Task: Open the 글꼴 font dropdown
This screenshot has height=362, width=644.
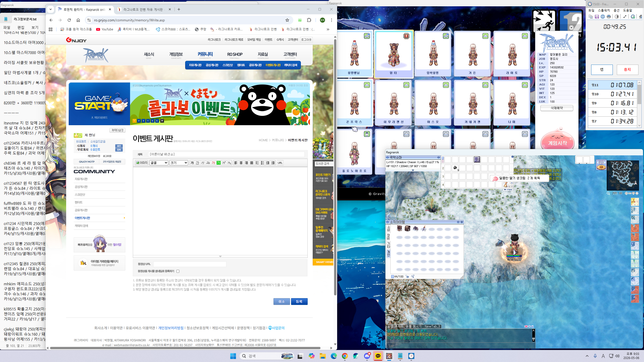Action: pyautogui.click(x=159, y=163)
